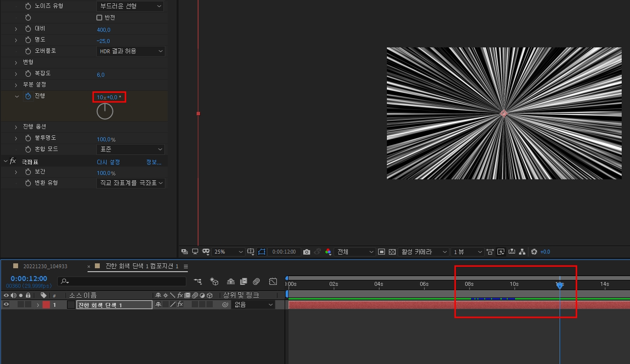Expand 변형 property group
This screenshot has height=364, width=630.
click(16, 62)
